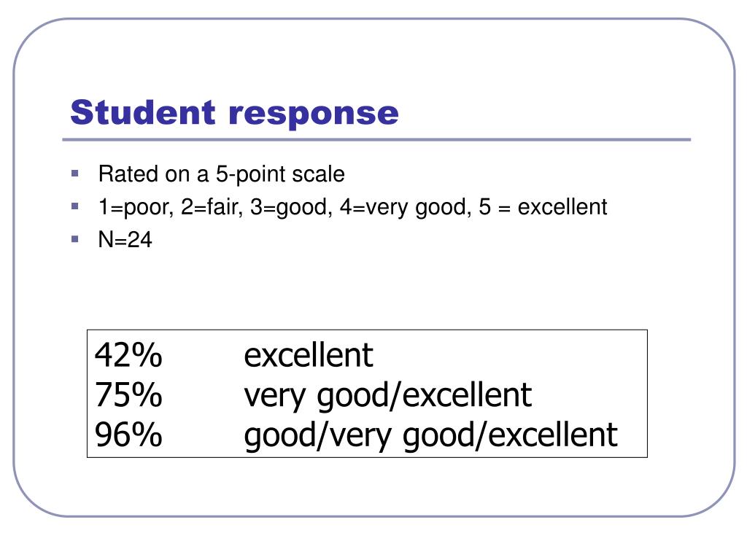The image size is (747, 560).
Task: Select the '42%' value in results box
Action: pos(128,355)
